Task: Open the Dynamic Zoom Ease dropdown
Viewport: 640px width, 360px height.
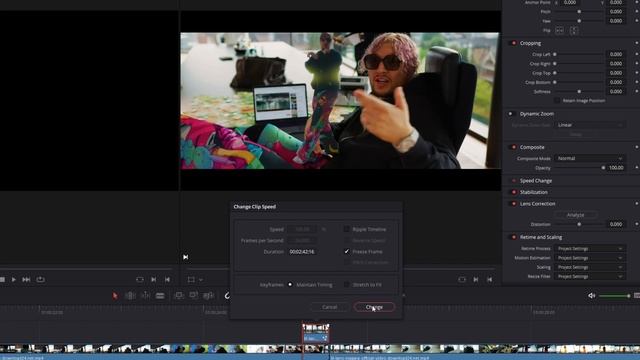Action: 589,125
